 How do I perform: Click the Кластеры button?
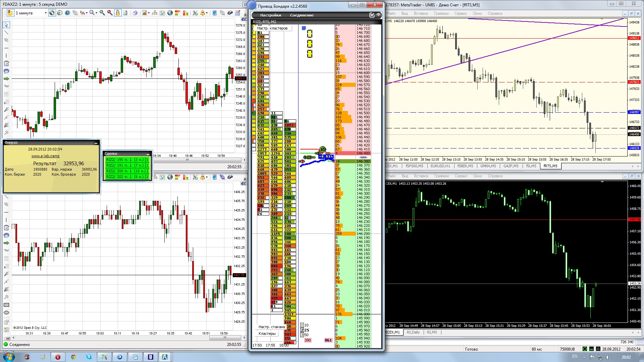pyautogui.click(x=267, y=334)
